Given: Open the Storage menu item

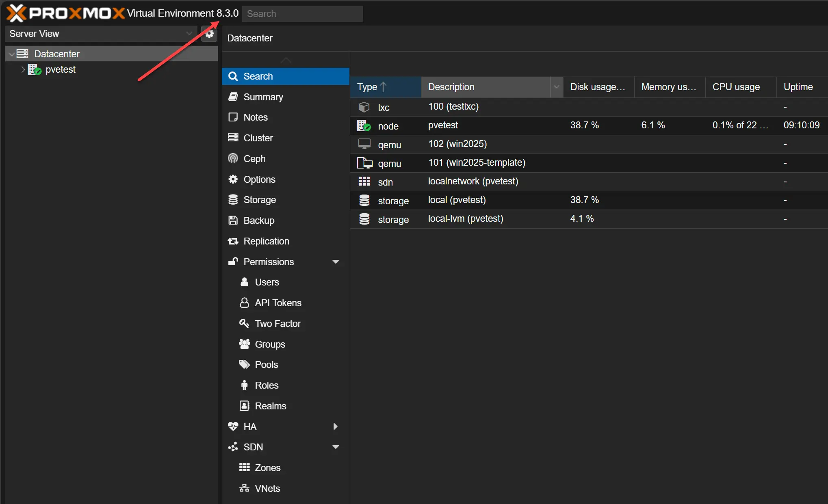Looking at the screenshot, I should click(259, 199).
